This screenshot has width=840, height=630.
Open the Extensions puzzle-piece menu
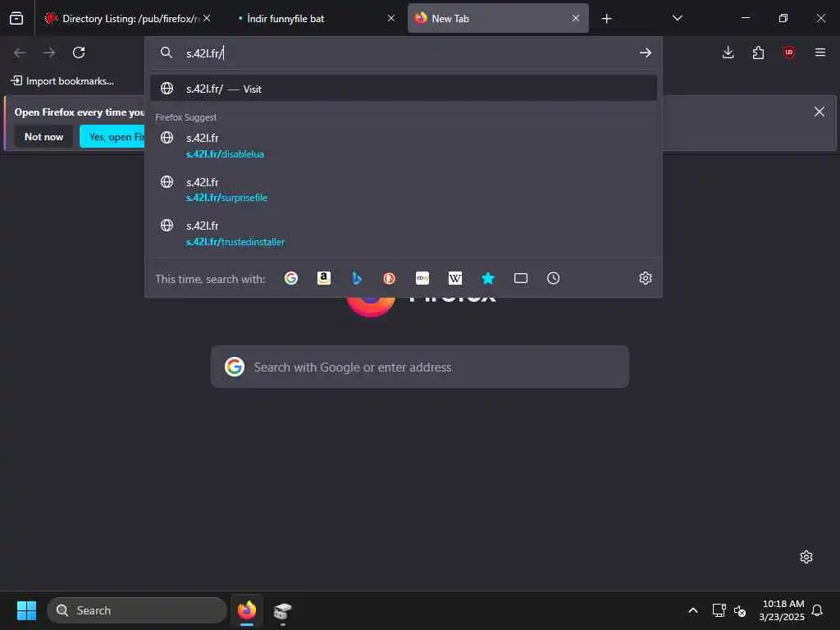click(x=758, y=52)
